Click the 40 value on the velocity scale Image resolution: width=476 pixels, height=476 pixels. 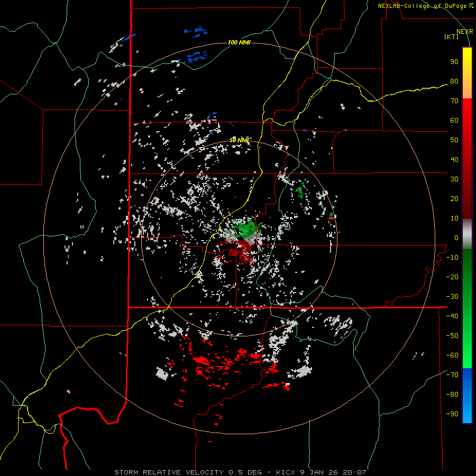click(454, 160)
